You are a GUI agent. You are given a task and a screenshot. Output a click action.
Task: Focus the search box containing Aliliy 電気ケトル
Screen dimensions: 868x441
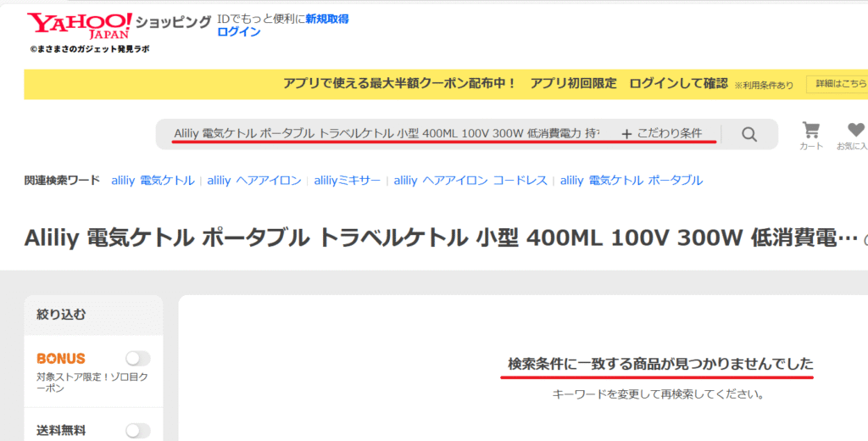pyautogui.click(x=387, y=133)
